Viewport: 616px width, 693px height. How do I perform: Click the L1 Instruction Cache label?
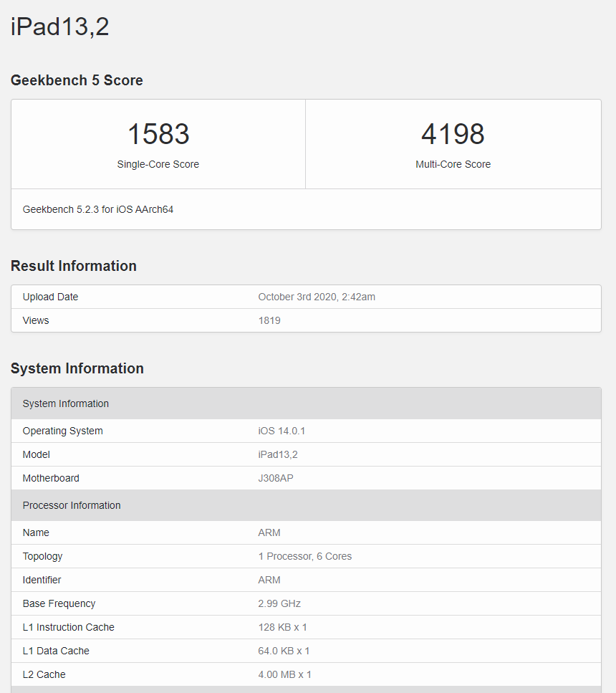69,627
